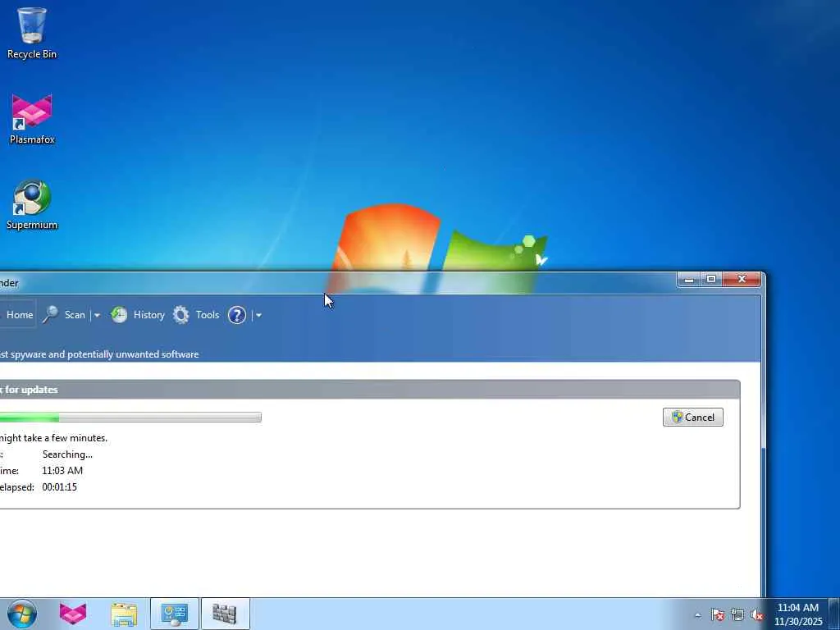Click the Show desktop strip beside the clock

pos(834,614)
